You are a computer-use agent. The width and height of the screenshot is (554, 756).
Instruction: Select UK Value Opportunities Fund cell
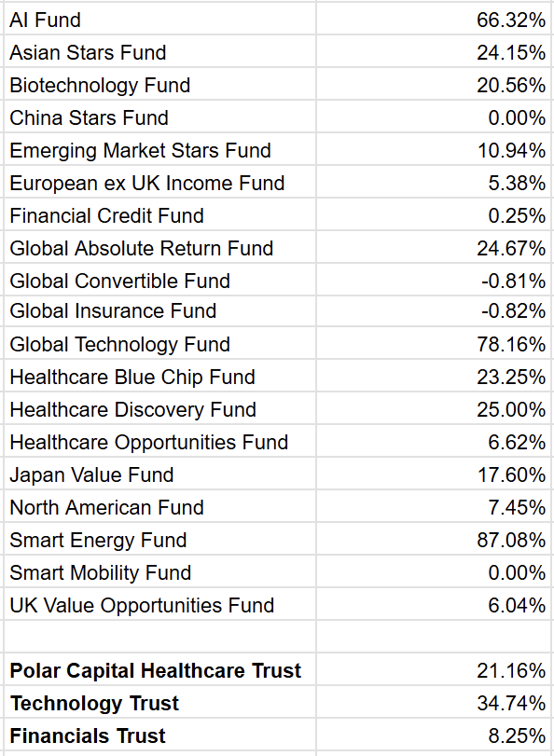(x=159, y=604)
